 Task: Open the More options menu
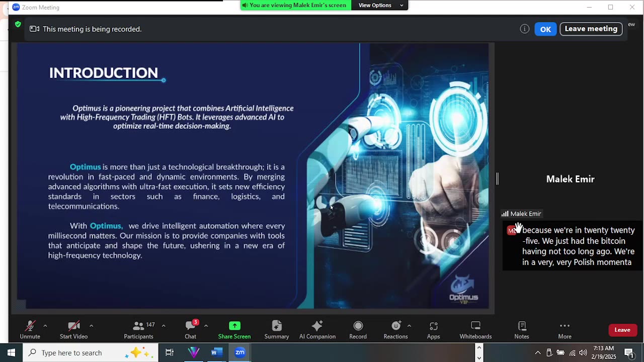(565, 330)
